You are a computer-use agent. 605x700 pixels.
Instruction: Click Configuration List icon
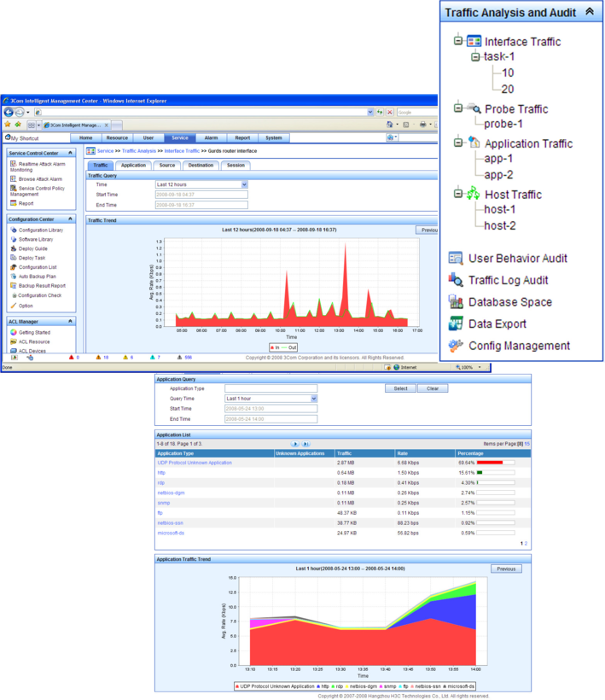[14, 267]
